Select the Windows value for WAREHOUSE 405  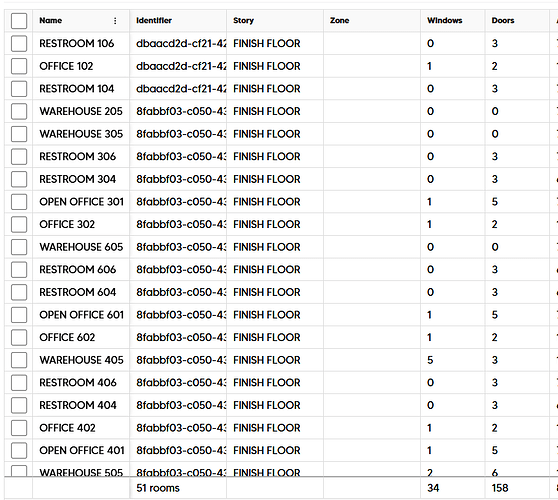click(x=452, y=360)
